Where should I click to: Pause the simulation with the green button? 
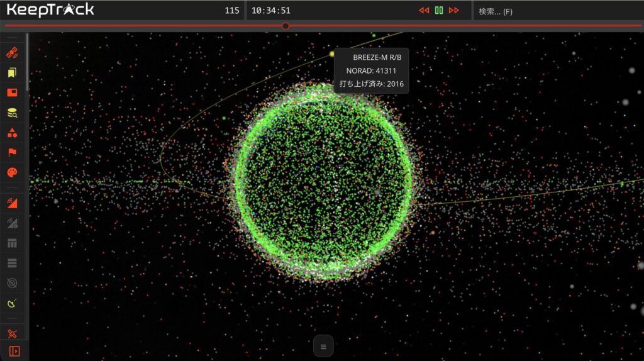click(439, 11)
